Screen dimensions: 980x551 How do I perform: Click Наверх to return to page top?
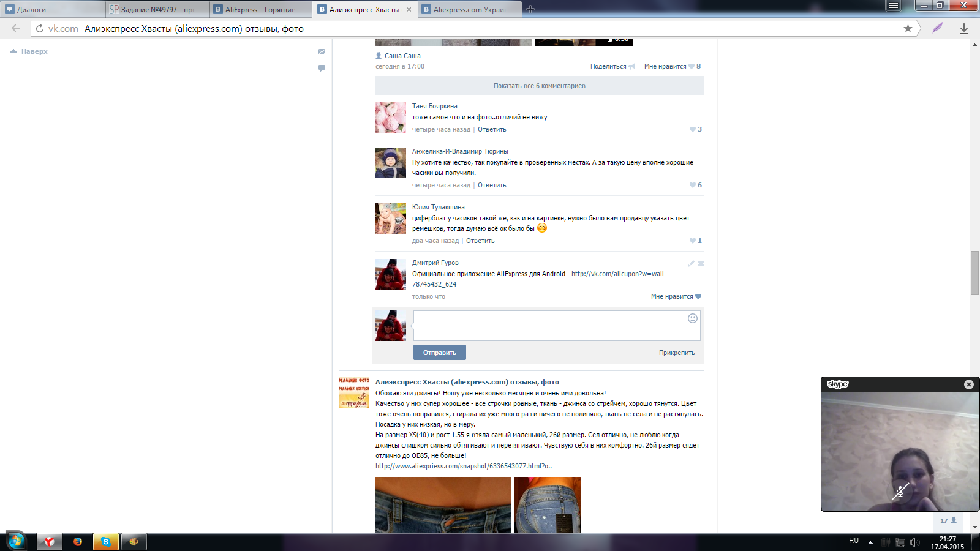[x=29, y=51]
